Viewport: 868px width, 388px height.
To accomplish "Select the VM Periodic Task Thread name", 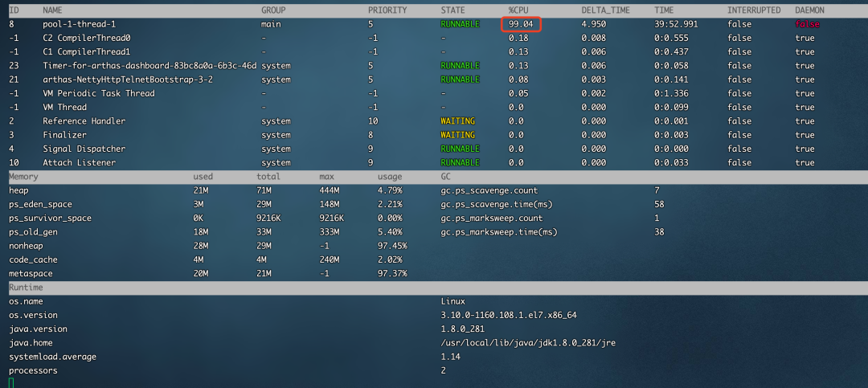I will [99, 93].
